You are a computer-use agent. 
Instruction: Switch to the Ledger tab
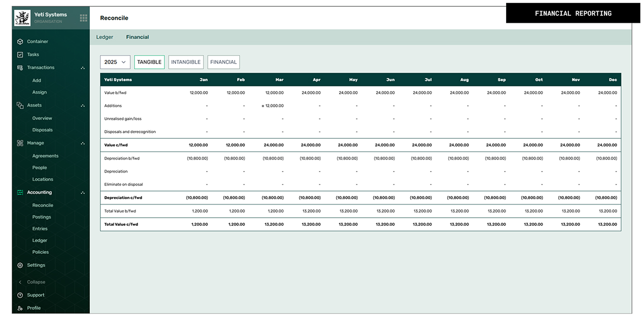[x=104, y=36]
